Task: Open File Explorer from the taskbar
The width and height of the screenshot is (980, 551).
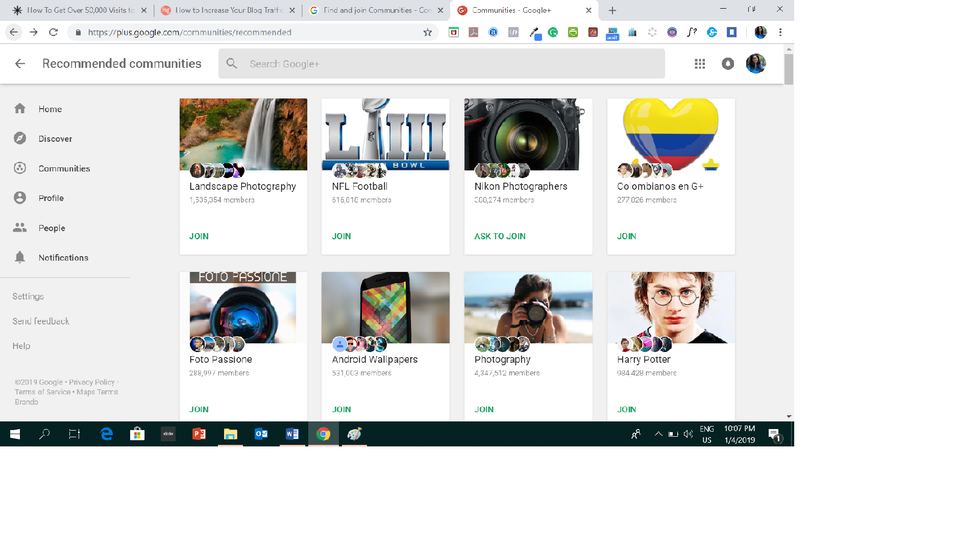Action: coord(230,434)
